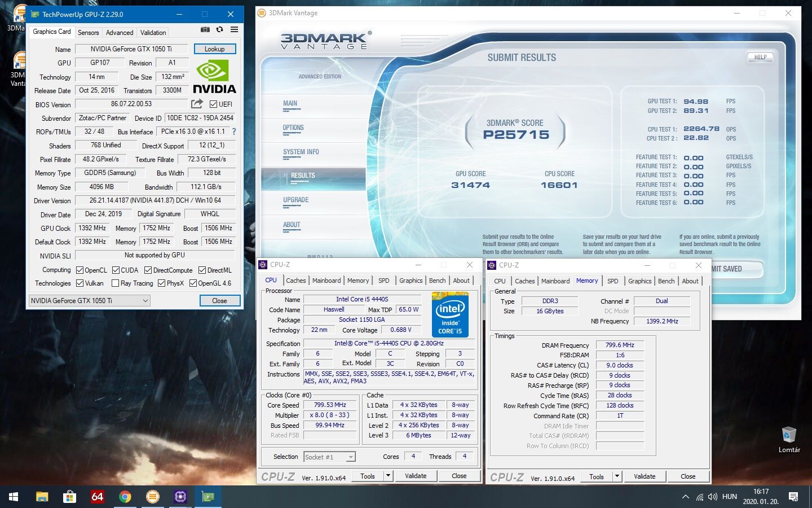Select MAIN in 3DMark Vantage menu

coord(290,104)
